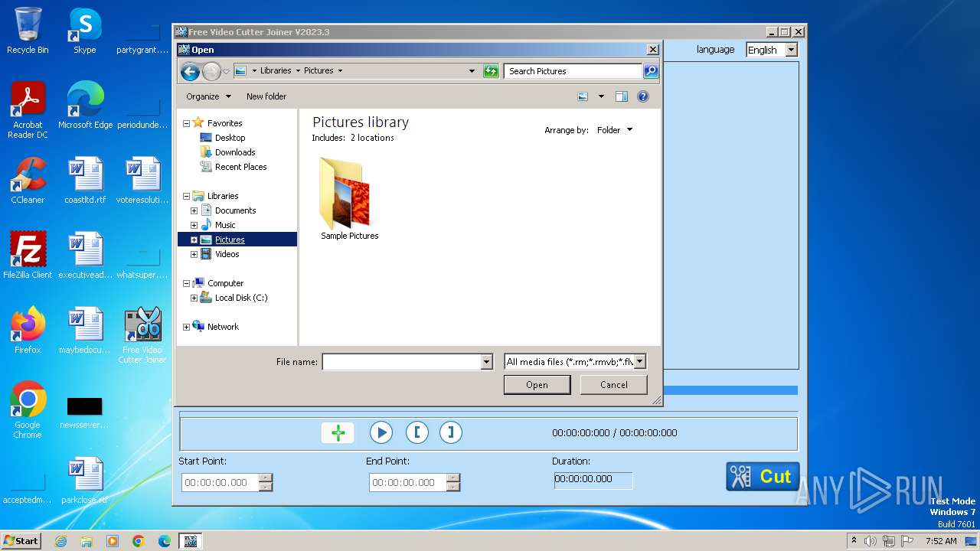The image size is (980, 551).
Task: Expand the Documents library
Action: point(194,210)
